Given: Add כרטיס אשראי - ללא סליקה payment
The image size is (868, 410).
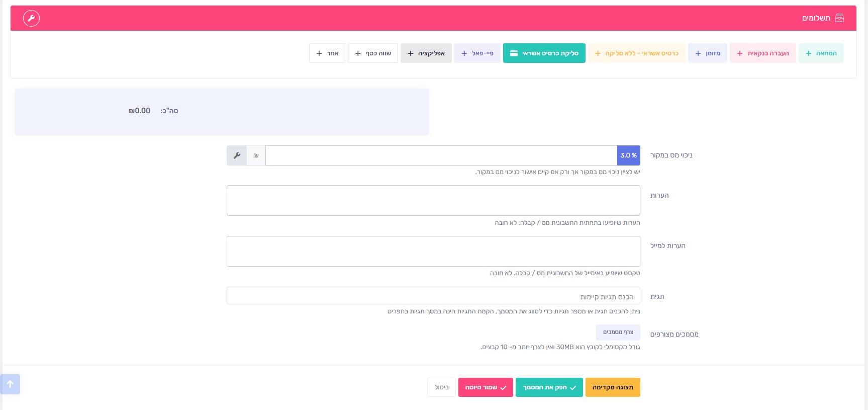Looking at the screenshot, I should (636, 53).
